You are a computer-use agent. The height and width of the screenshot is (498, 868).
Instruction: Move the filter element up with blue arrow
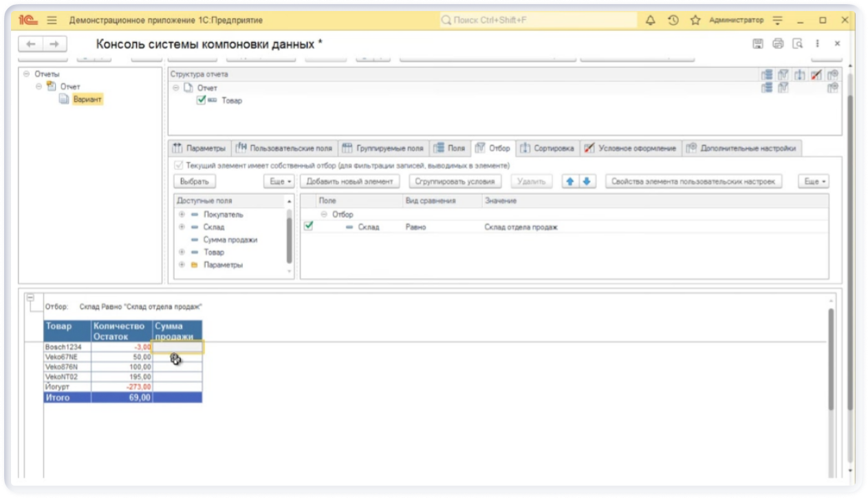569,182
